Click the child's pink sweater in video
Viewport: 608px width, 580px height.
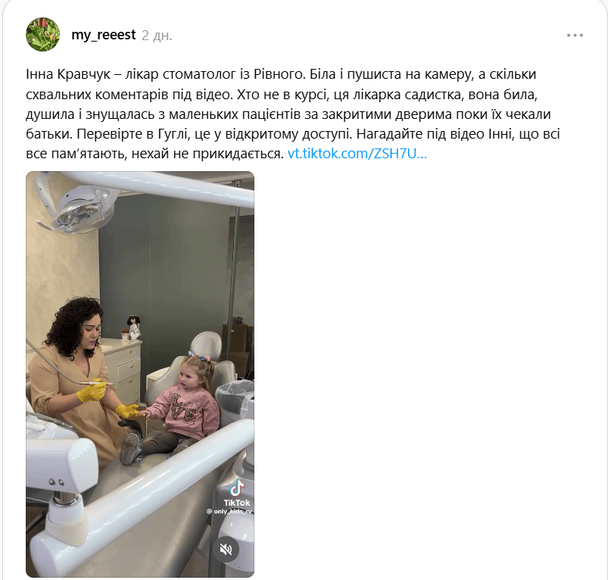[x=183, y=411]
